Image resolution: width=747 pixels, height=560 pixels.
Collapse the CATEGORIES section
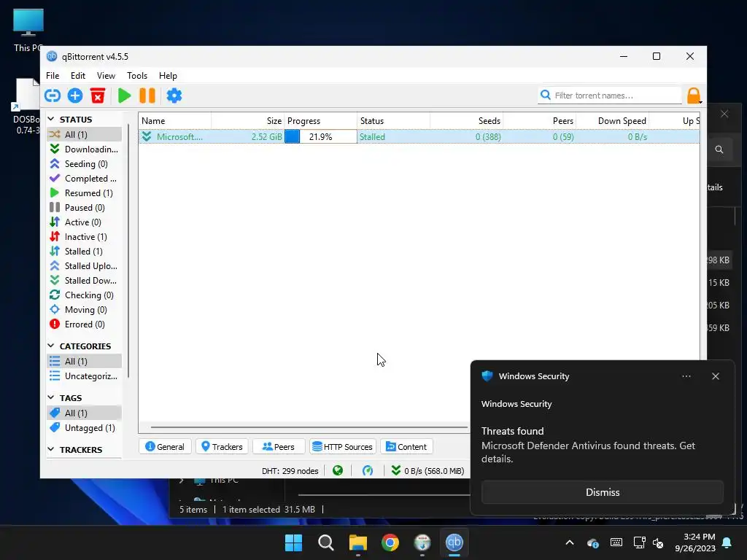[51, 346]
